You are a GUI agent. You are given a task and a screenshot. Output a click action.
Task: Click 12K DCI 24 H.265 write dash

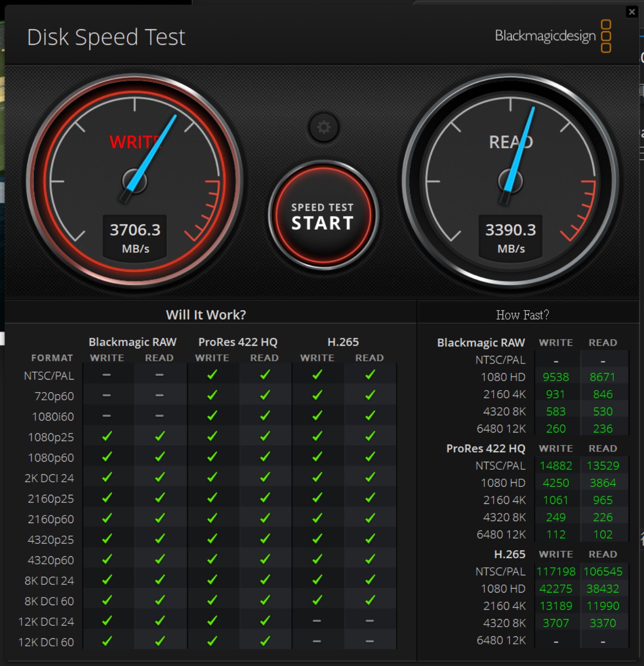(317, 621)
